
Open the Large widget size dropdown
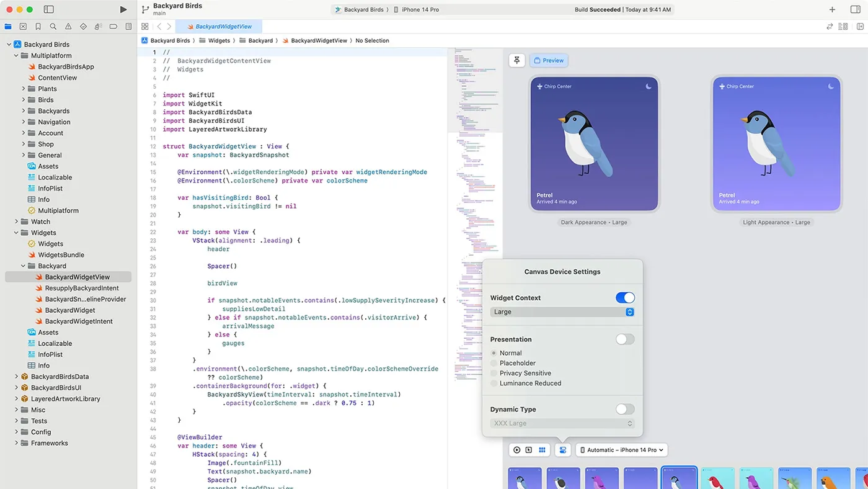(x=562, y=312)
